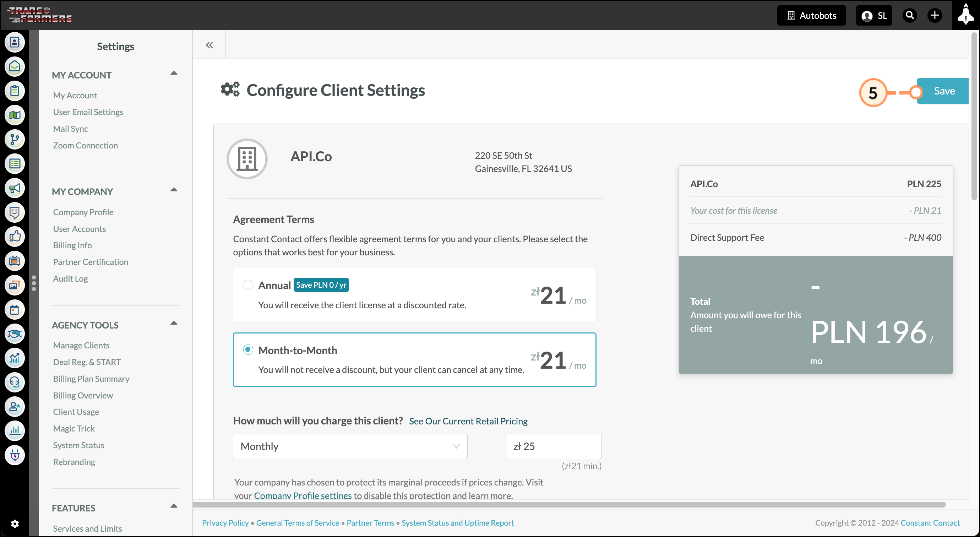Screen dimensions: 980x537
Task: Follow the Company Profile settings link
Action: coord(303,495)
